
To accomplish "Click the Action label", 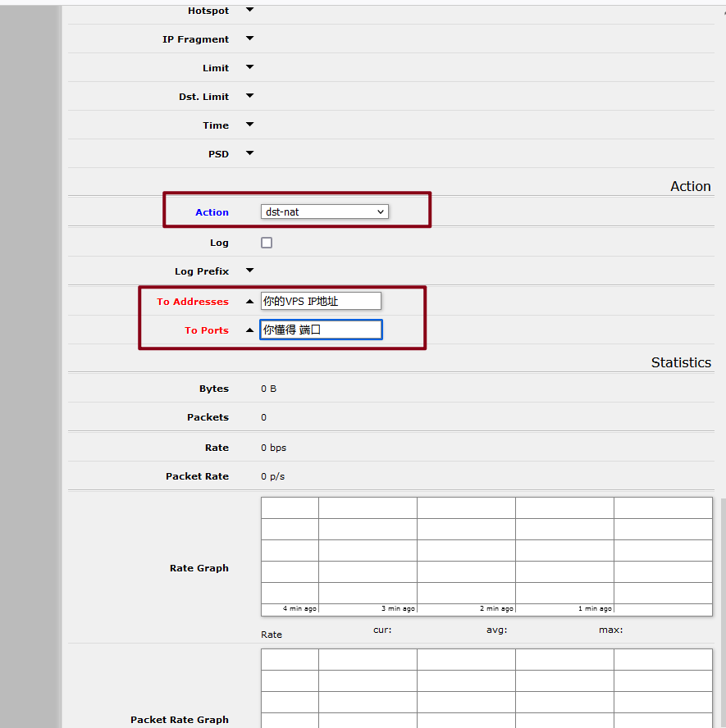I will click(x=212, y=212).
